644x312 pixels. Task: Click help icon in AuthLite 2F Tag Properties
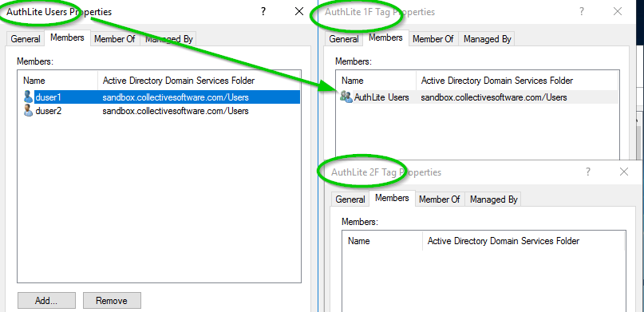click(x=587, y=172)
